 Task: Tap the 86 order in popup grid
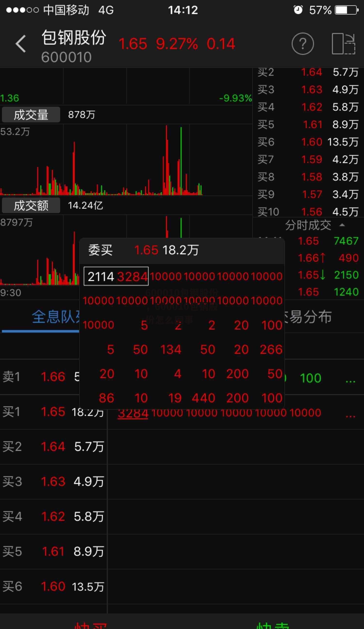click(107, 398)
